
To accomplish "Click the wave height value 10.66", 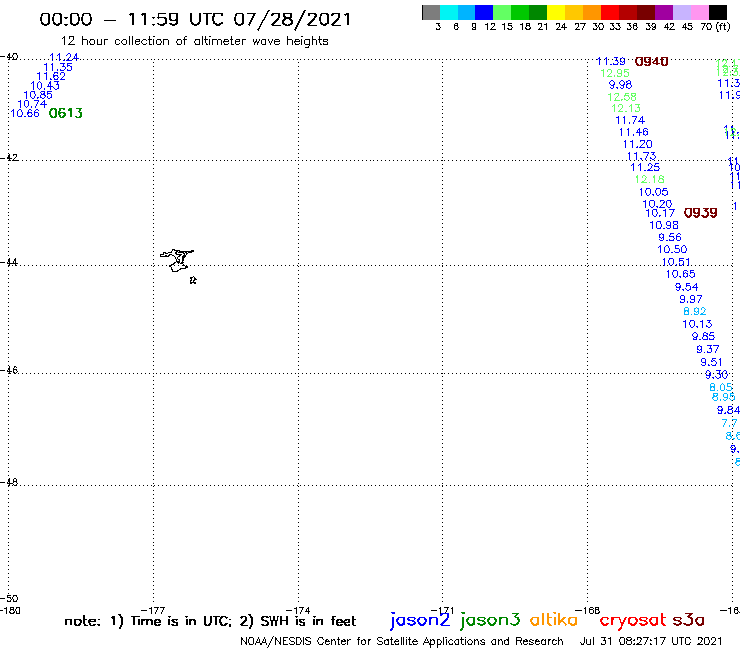I will click(x=25, y=113).
